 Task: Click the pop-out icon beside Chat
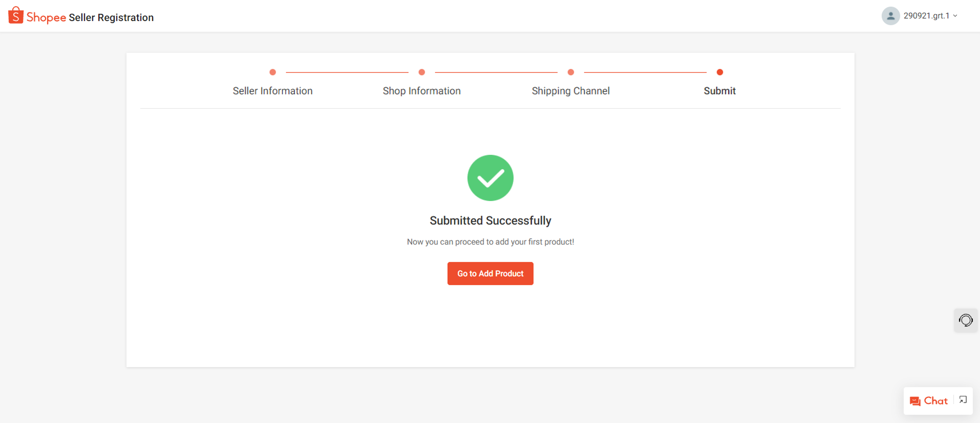tap(963, 400)
